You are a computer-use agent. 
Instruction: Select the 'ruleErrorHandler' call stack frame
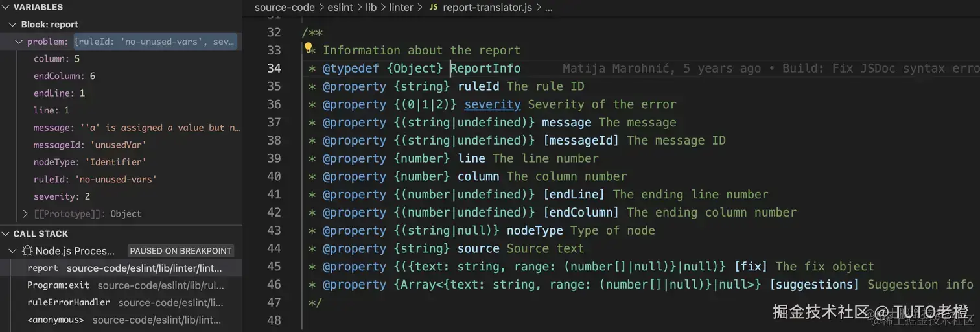coord(121,302)
